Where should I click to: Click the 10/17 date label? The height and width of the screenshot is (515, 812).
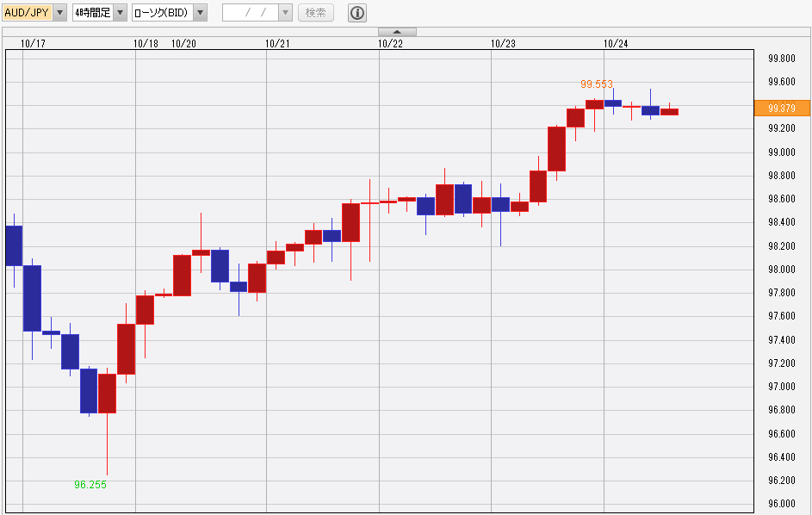click(x=33, y=44)
